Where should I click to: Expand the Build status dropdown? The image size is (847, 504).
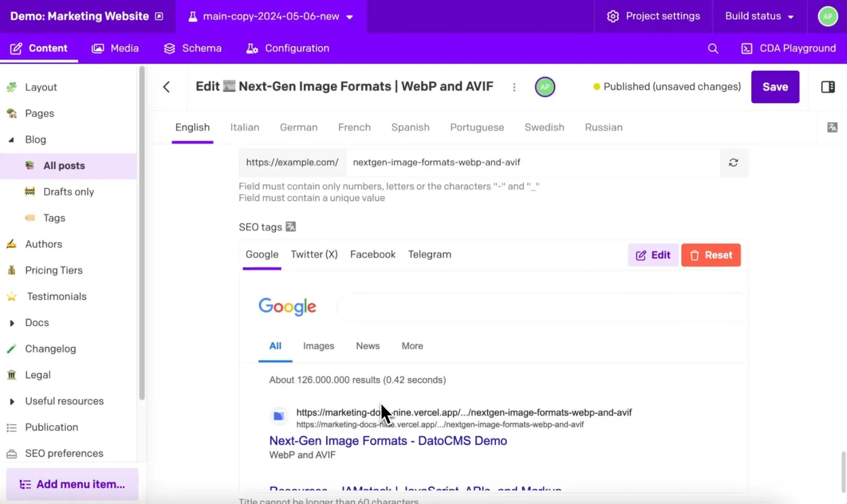tap(759, 16)
